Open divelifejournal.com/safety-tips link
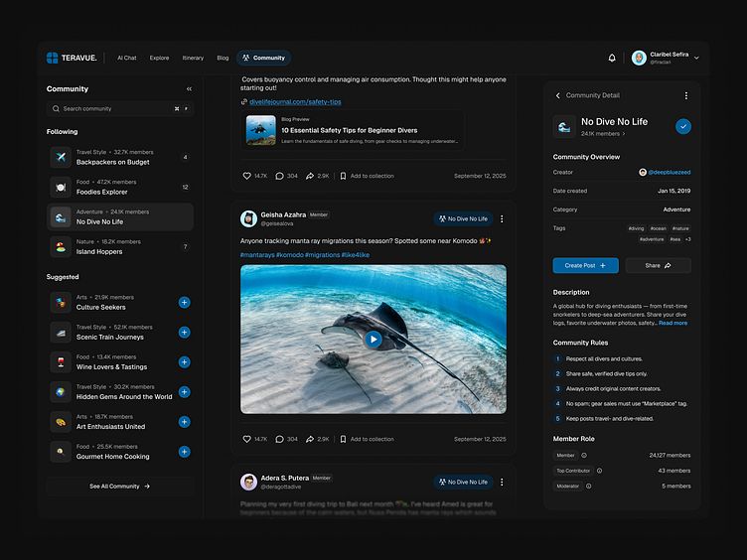The height and width of the screenshot is (560, 747). [x=295, y=102]
